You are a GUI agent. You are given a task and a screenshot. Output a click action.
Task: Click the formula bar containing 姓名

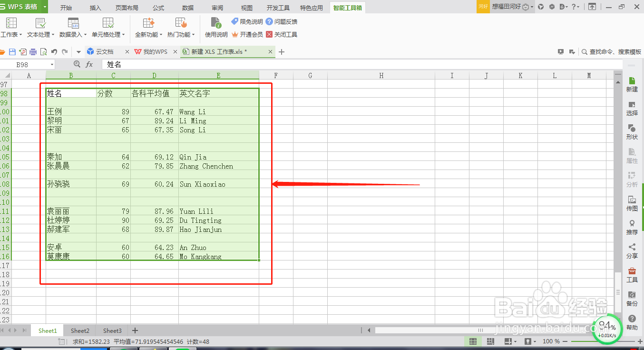click(x=361, y=64)
